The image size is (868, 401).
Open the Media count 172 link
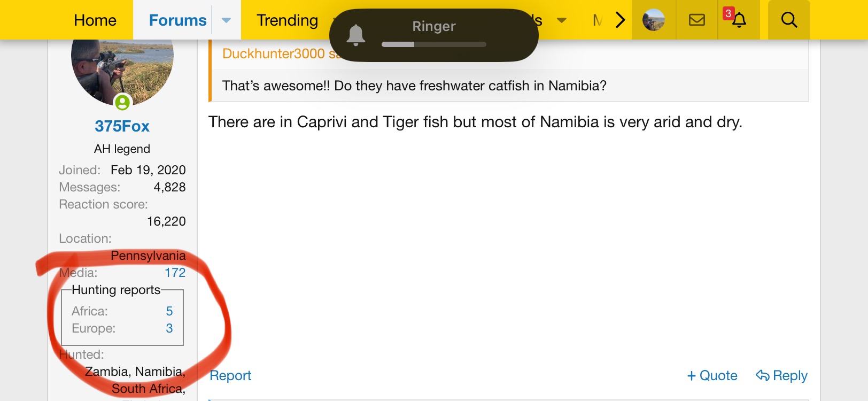[x=175, y=273]
